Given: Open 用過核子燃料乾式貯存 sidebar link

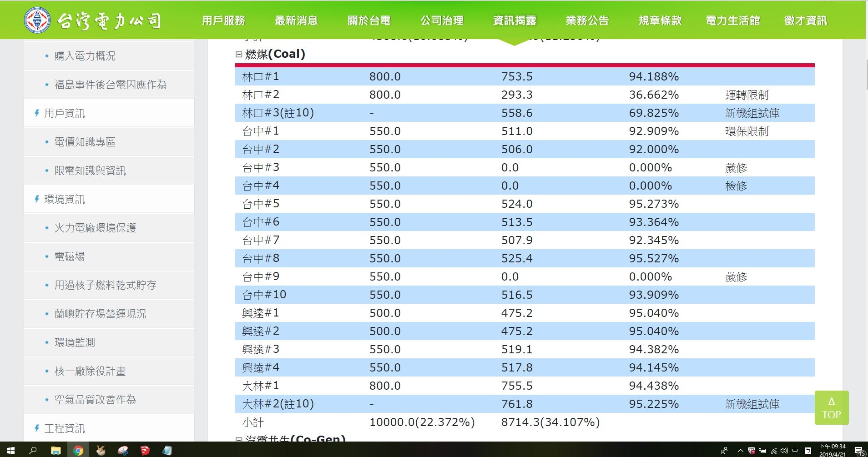Looking at the screenshot, I should point(106,285).
